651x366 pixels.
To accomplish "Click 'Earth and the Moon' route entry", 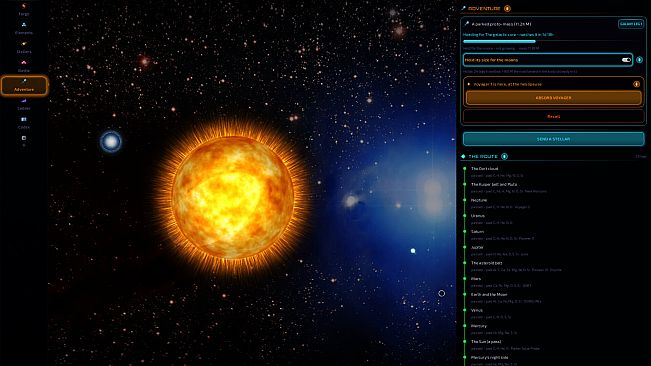I will [489, 295].
